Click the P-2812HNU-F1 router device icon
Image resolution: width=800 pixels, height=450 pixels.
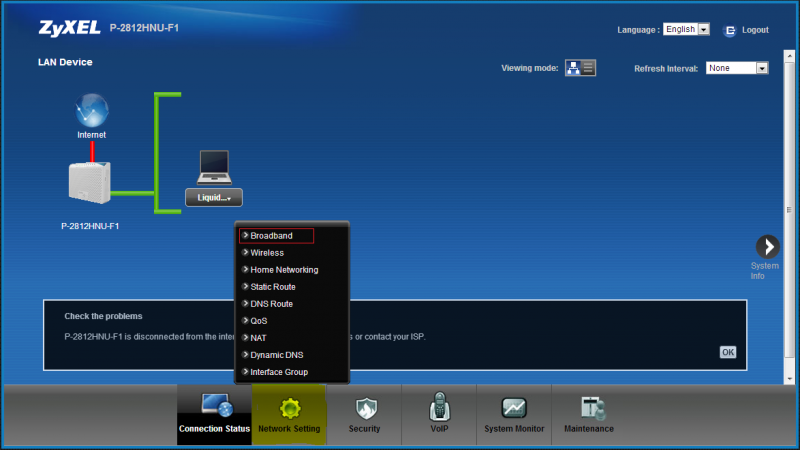pos(90,183)
